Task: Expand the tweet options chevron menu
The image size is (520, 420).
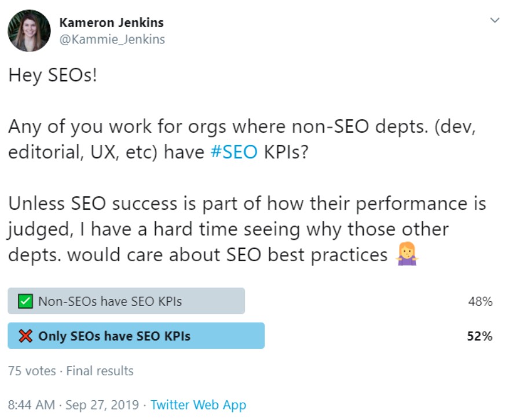Action: click(495, 20)
